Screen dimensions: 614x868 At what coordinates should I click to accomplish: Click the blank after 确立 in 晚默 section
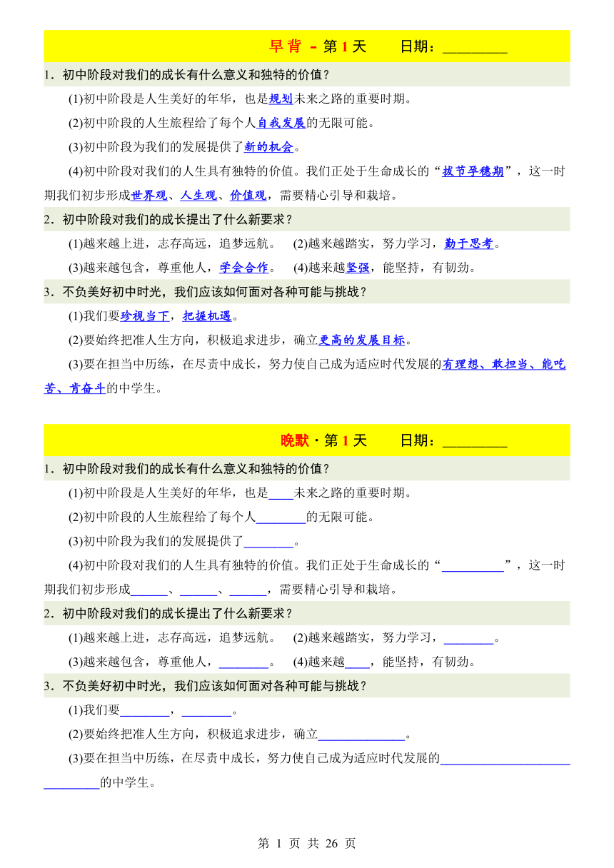pos(362,735)
